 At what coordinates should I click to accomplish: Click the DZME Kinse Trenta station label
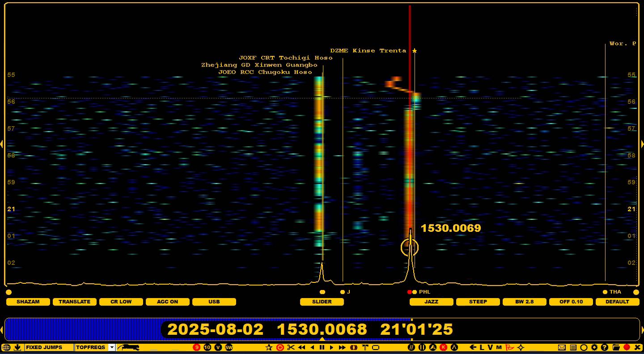tap(368, 51)
